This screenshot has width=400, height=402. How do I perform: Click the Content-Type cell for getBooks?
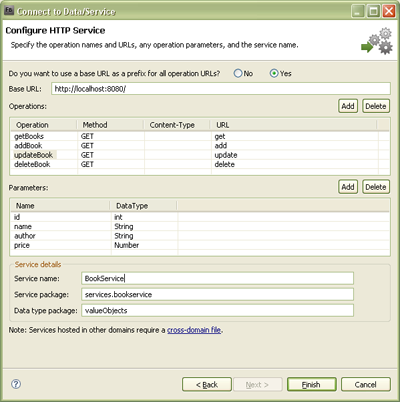pyautogui.click(x=178, y=136)
